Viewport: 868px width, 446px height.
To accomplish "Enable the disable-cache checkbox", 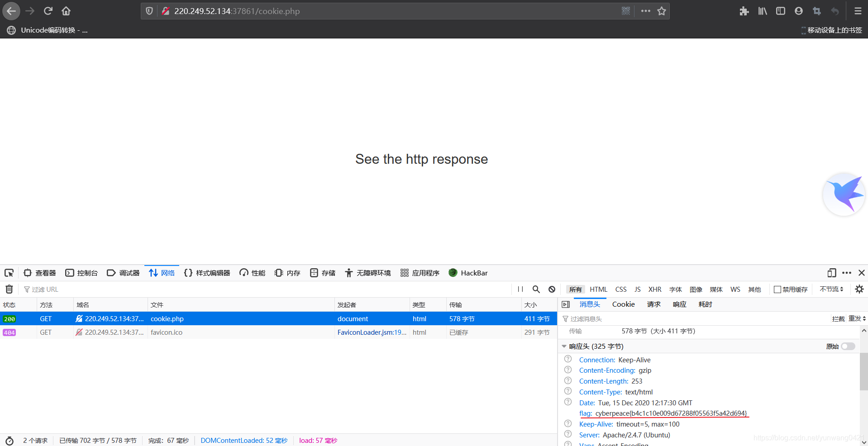I will coord(777,289).
